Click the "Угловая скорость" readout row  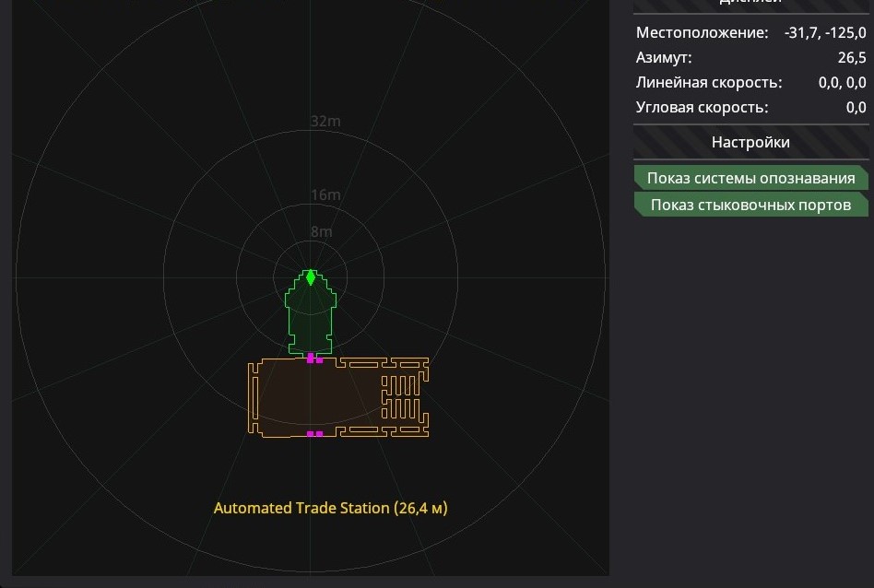point(750,108)
